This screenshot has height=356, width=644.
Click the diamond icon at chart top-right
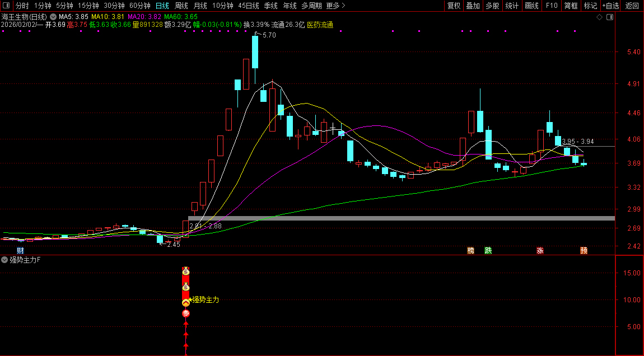tap(599, 17)
